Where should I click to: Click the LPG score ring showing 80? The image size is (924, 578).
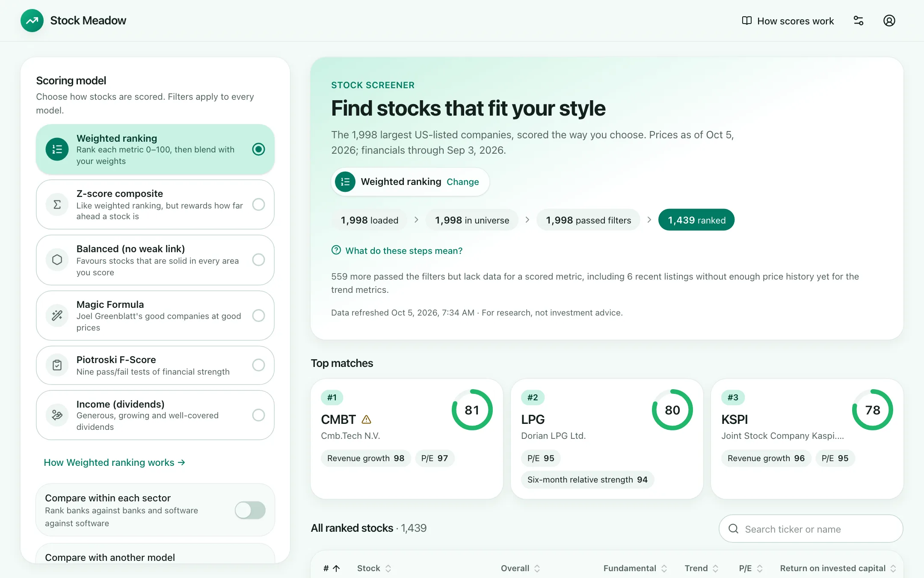pos(672,410)
